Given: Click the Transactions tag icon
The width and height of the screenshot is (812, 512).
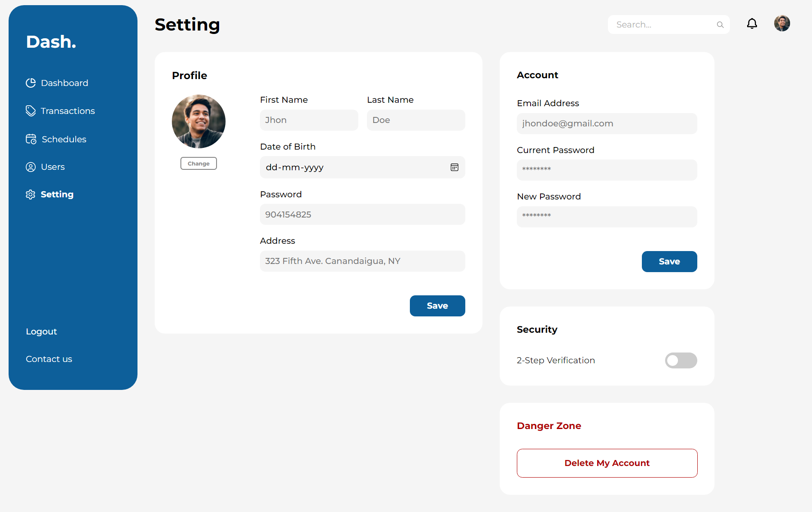Looking at the screenshot, I should point(31,110).
